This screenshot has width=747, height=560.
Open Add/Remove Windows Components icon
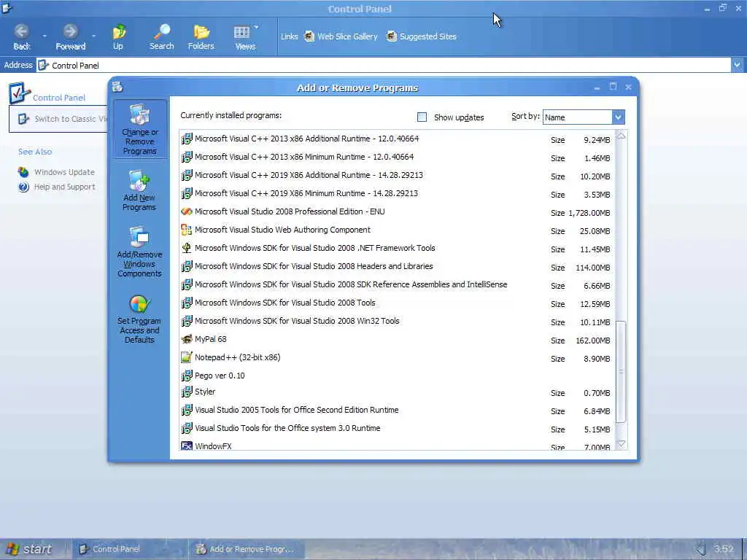pyautogui.click(x=139, y=237)
